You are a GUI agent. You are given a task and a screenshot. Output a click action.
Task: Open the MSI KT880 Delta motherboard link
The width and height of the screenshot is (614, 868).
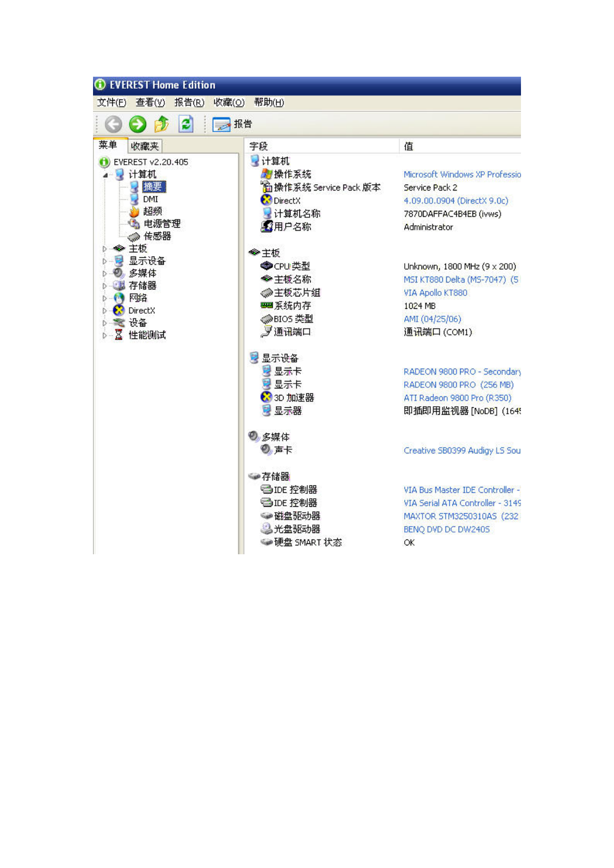[461, 280]
